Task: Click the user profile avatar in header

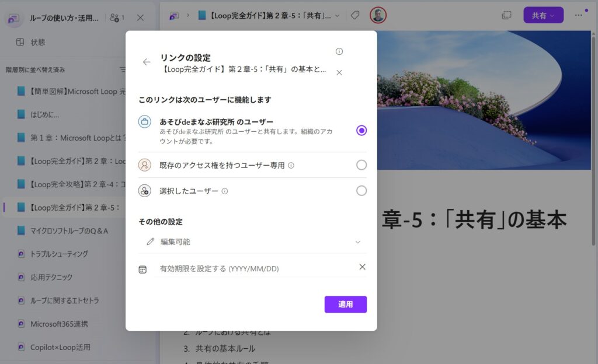Action: (378, 15)
